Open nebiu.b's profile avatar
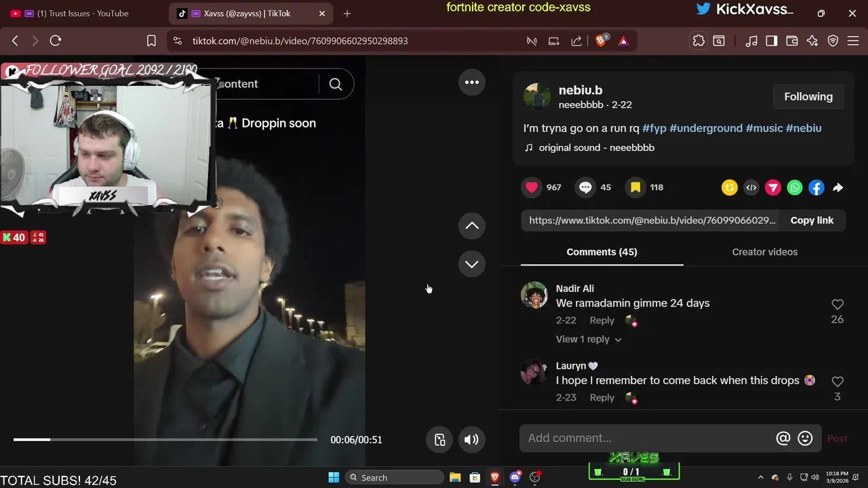868x488 pixels. [537, 97]
